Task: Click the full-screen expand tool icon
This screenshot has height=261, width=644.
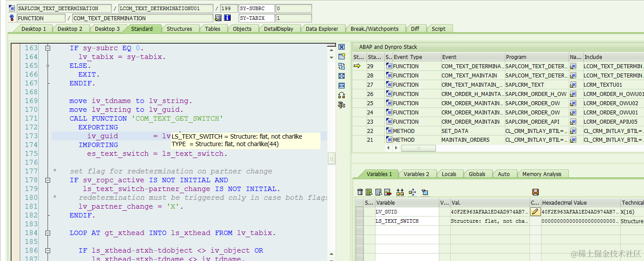Action: (x=342, y=76)
